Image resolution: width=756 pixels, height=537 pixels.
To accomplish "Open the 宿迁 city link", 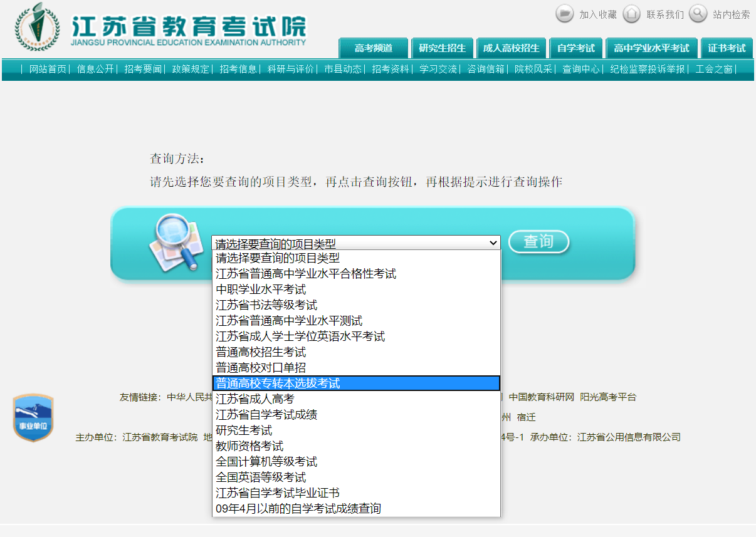I will tap(527, 417).
